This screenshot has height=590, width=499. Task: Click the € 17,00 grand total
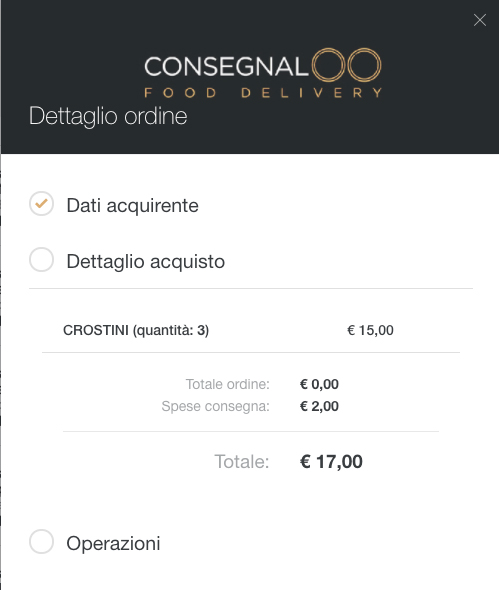pyautogui.click(x=331, y=462)
